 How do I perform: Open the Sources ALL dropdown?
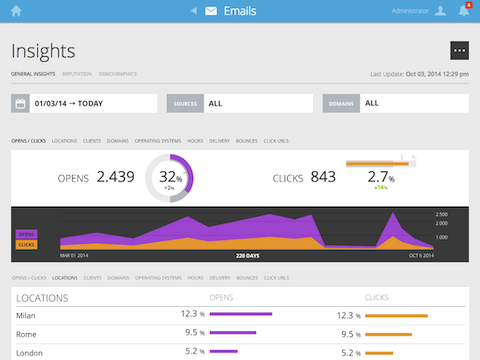pos(240,103)
